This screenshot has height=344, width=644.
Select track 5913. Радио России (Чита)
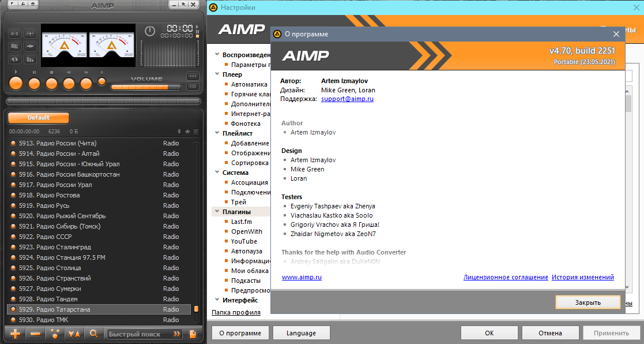[99, 143]
